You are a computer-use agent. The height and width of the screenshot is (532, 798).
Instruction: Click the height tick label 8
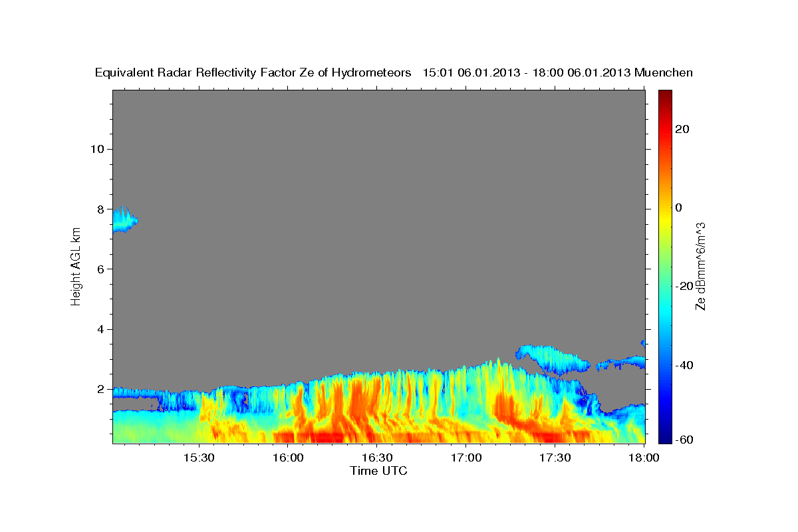(101, 209)
